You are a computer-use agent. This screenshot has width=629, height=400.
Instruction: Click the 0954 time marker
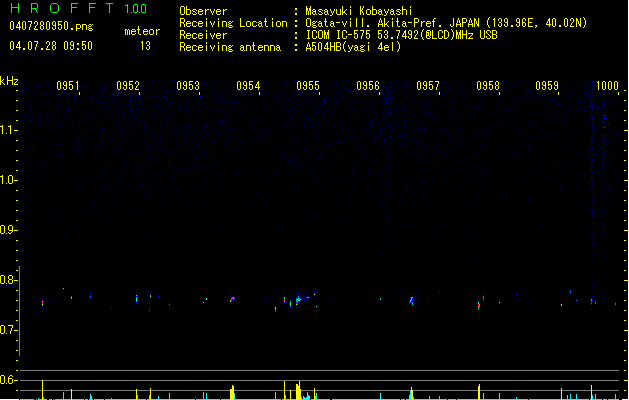pyautogui.click(x=248, y=86)
